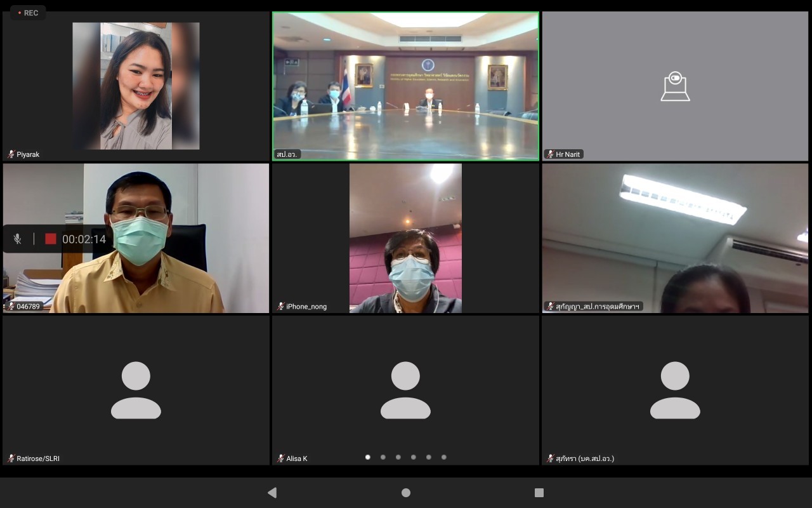812x508 pixels.
Task: Click muted mic icon beside Piyarak name
Action: click(x=11, y=154)
